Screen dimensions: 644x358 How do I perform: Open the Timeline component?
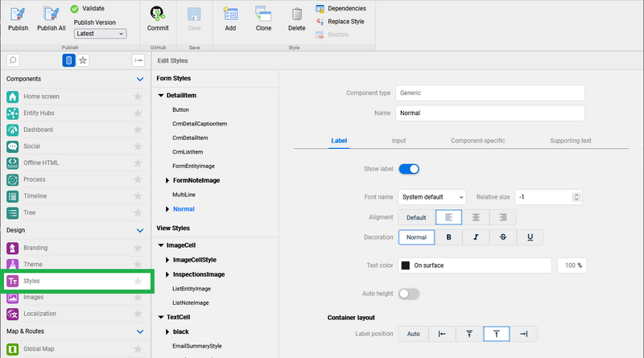coord(76,196)
